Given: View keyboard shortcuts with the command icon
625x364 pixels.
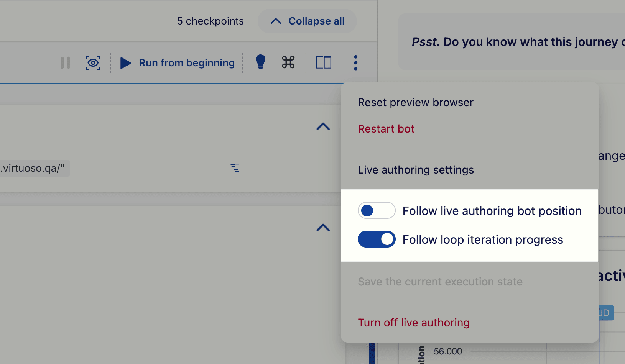Looking at the screenshot, I should coord(288,62).
